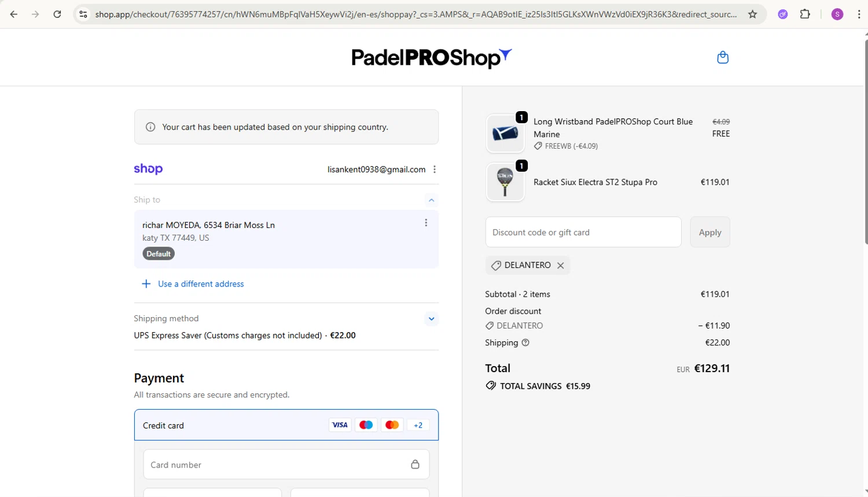Use a different address link
This screenshot has height=497, width=868.
coord(201,284)
